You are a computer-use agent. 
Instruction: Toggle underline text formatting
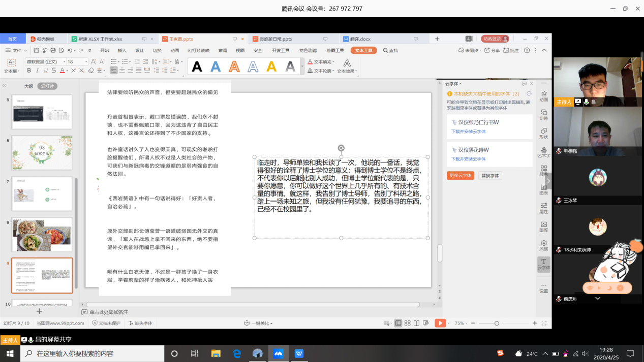(x=45, y=71)
